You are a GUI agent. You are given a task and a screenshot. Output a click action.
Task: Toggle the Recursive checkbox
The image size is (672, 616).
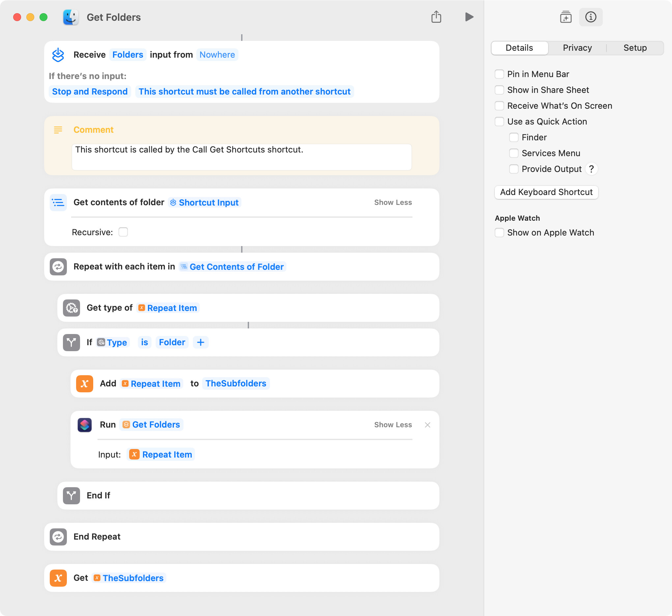click(123, 232)
